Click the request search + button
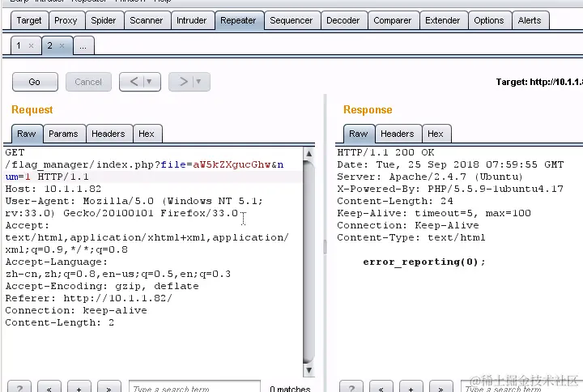583x392 pixels. [x=79, y=387]
